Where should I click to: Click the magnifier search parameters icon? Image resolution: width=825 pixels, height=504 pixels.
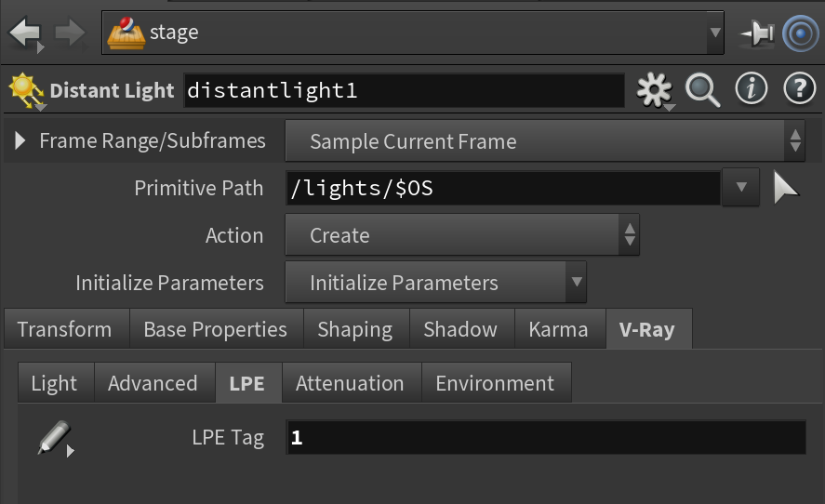(702, 90)
